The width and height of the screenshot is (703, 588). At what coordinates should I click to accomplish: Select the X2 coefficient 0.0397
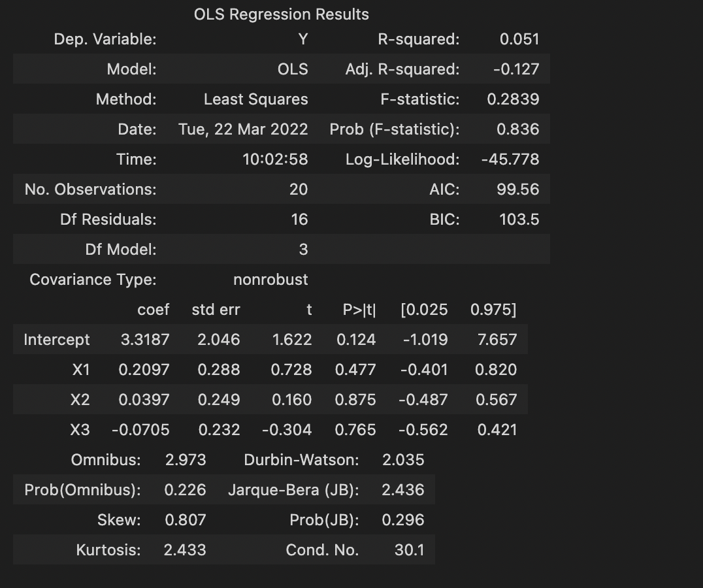coord(144,399)
